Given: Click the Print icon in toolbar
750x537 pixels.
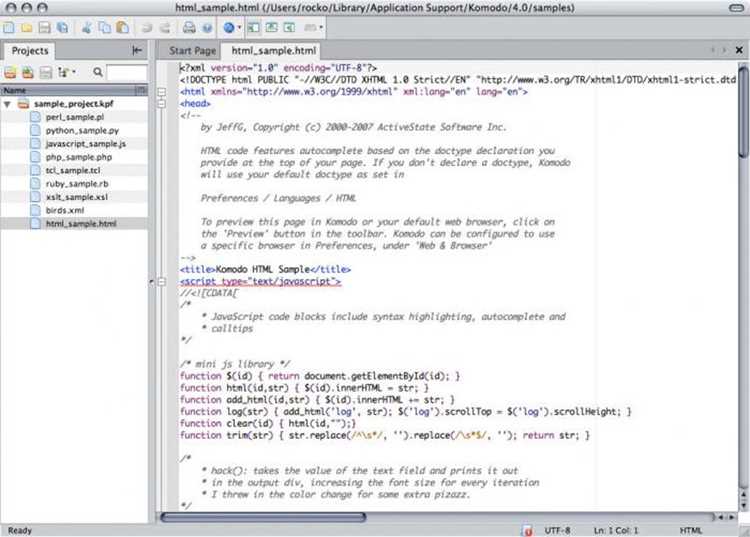Looking at the screenshot, I should tap(189, 28).
